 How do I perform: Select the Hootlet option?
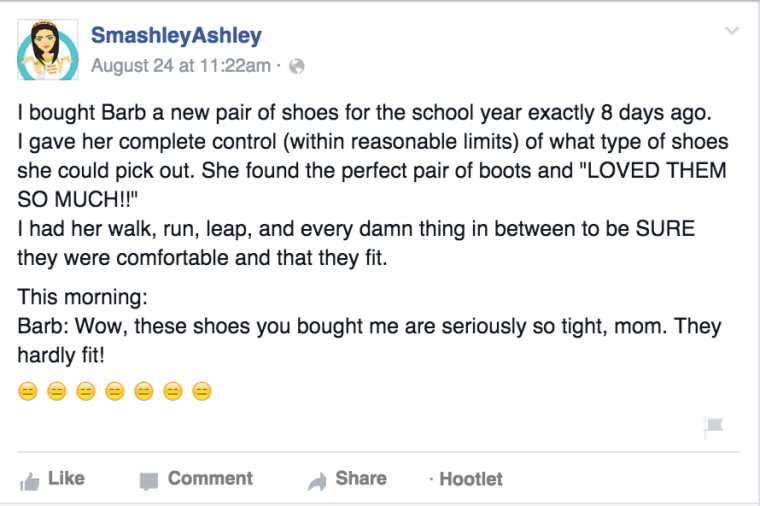[470, 479]
